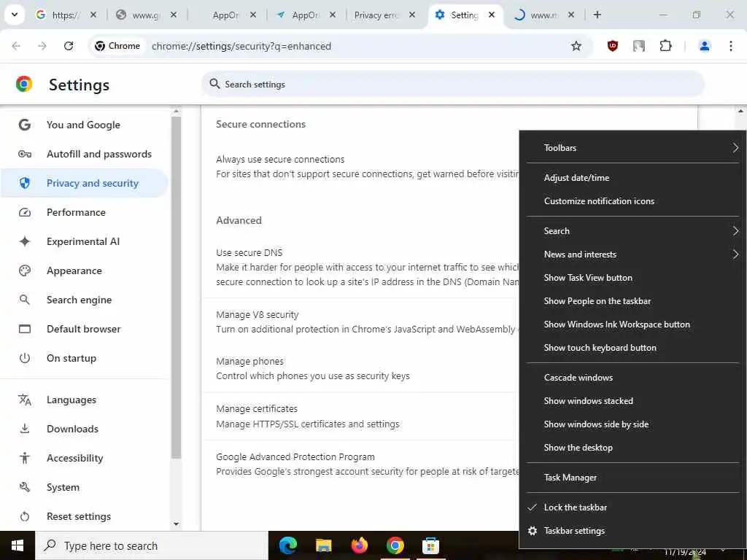The width and height of the screenshot is (747, 560).
Task: Click the sidebar scrollbar down arrow
Action: tap(177, 524)
